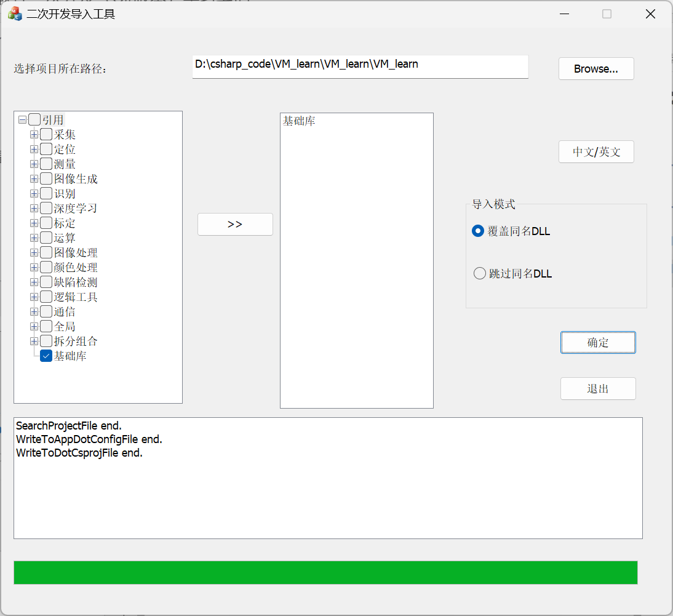
Task: Check the 深度学习 checkbox
Action: coord(46,208)
